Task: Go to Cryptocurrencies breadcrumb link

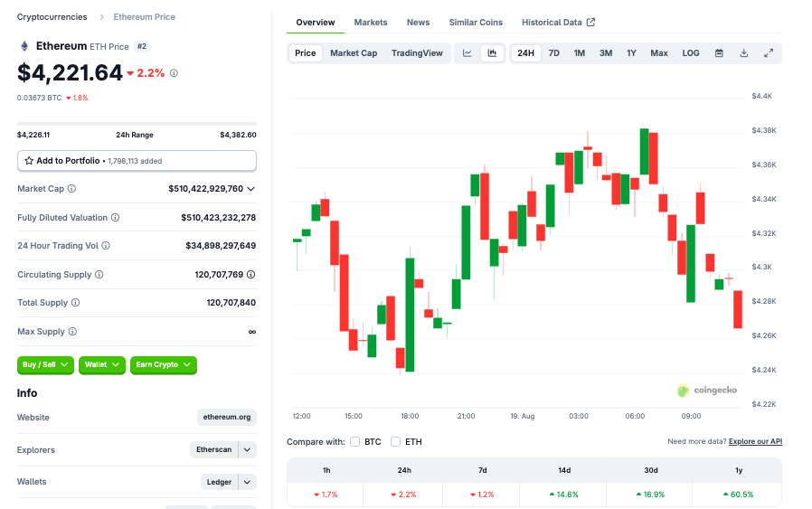Action: 52,17
